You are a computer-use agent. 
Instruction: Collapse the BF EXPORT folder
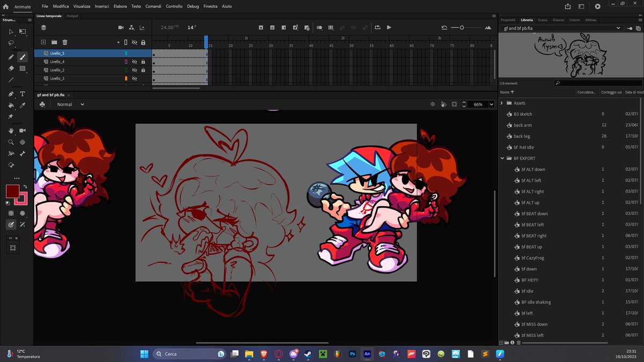coord(502,158)
